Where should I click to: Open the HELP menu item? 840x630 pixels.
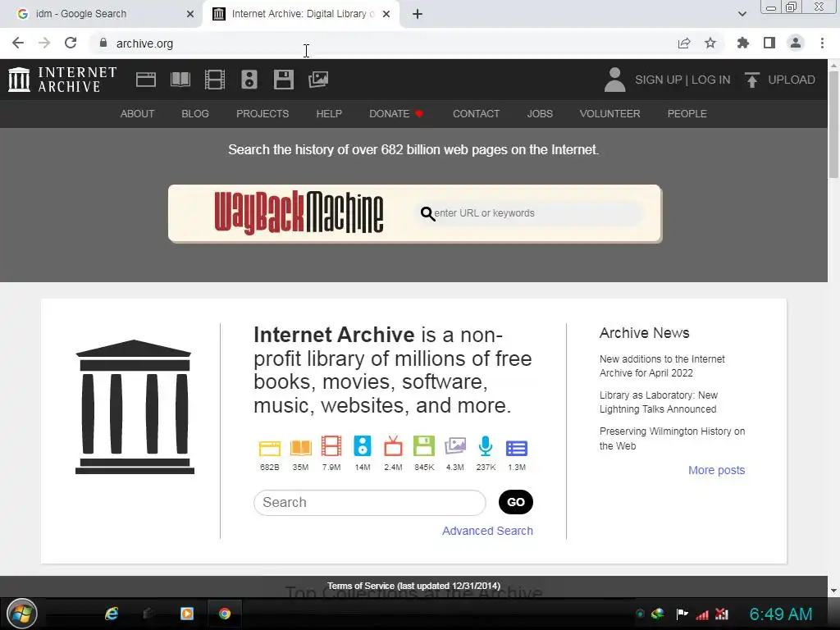pos(329,113)
